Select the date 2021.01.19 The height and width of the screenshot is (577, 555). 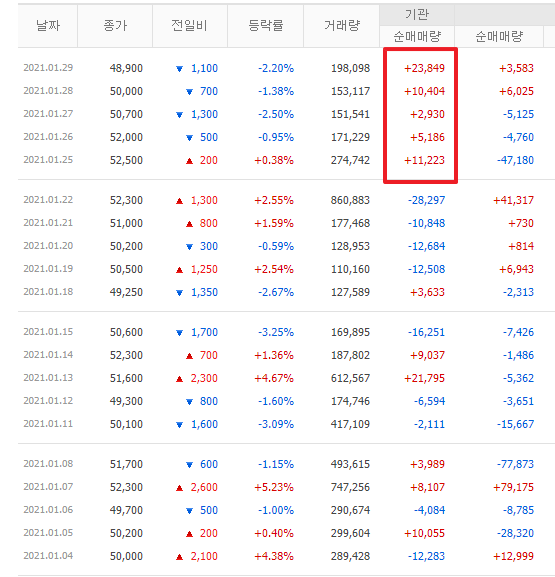pyautogui.click(x=48, y=269)
